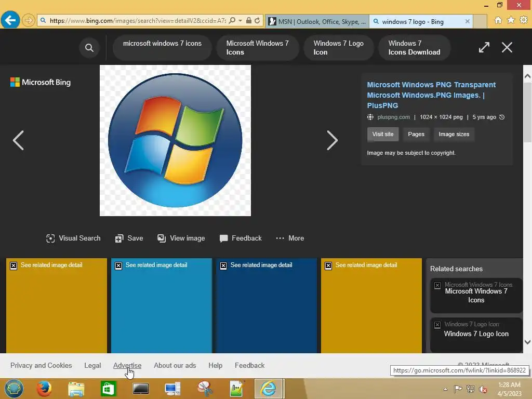The image size is (532, 399).
Task: Start a Visual Search on the image
Action: pos(73,238)
